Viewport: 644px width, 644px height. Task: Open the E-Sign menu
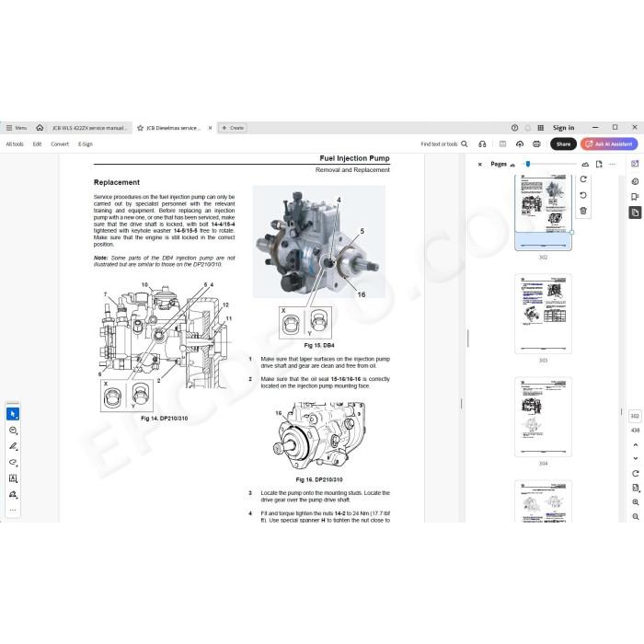coord(86,144)
